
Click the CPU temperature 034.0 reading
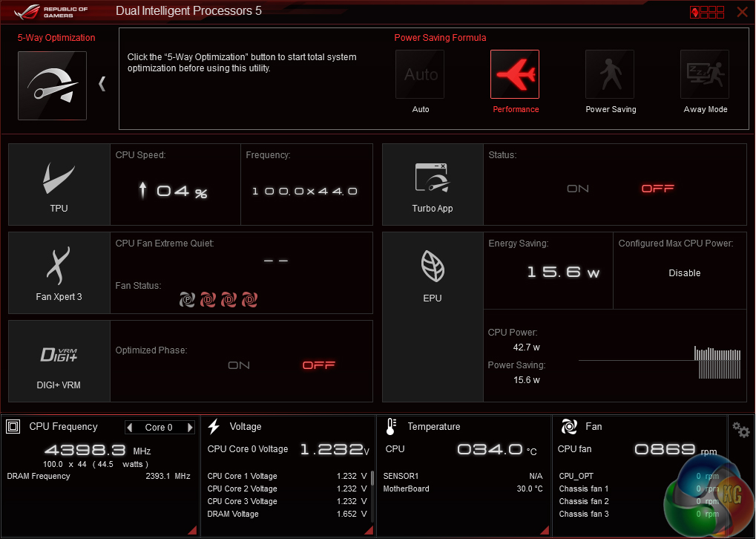click(496, 450)
